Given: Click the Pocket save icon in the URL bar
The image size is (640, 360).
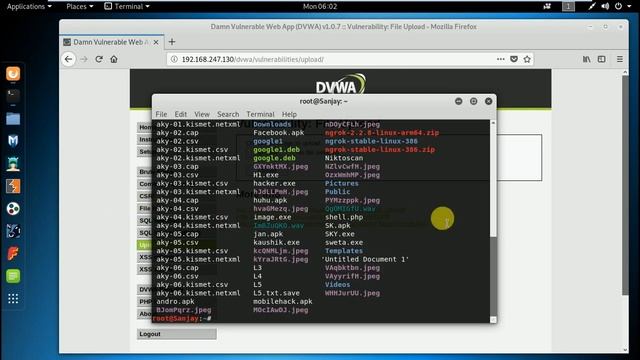Looking at the screenshot, I should click(x=514, y=59).
